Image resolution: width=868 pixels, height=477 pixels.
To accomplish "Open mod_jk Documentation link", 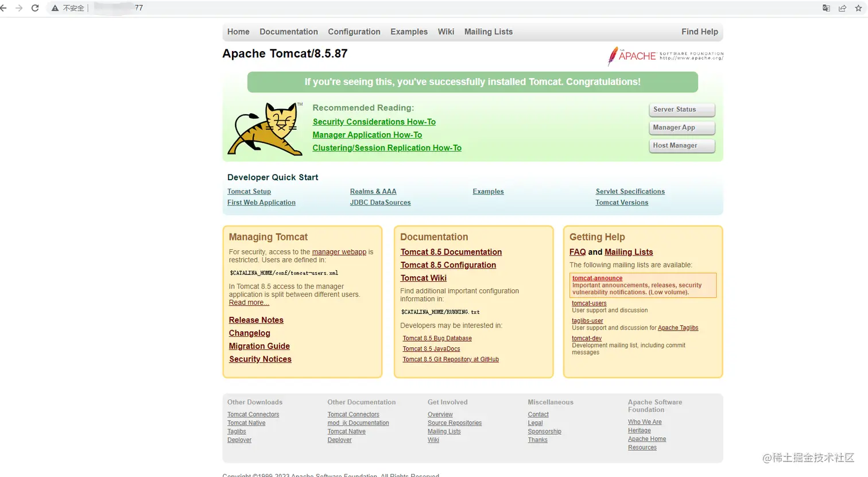I will click(358, 423).
